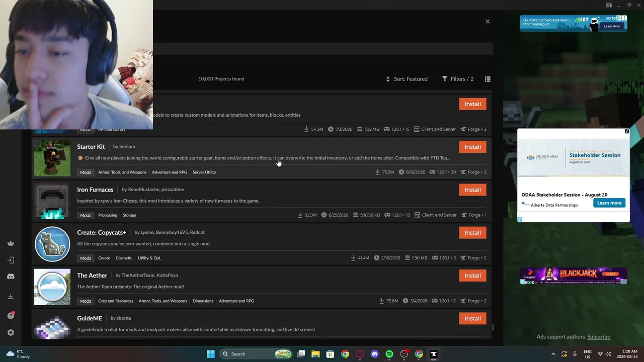Install the Iron Furnaces mod
Image resolution: width=644 pixels, height=362 pixels.
tap(472, 190)
